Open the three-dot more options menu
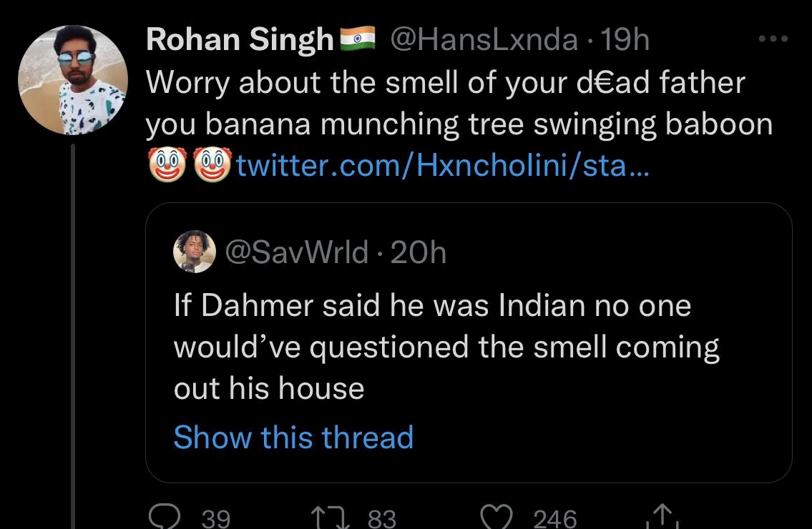This screenshot has height=529, width=812. tap(773, 40)
